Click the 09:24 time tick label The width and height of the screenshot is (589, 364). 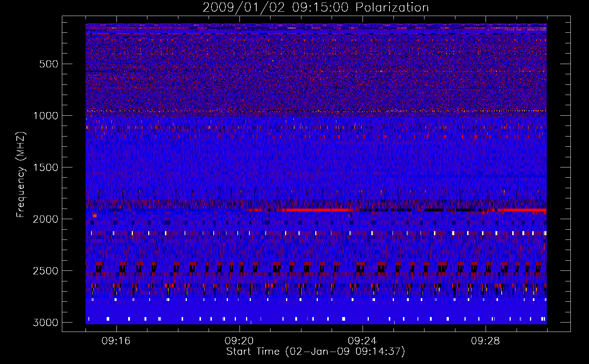tap(362, 341)
